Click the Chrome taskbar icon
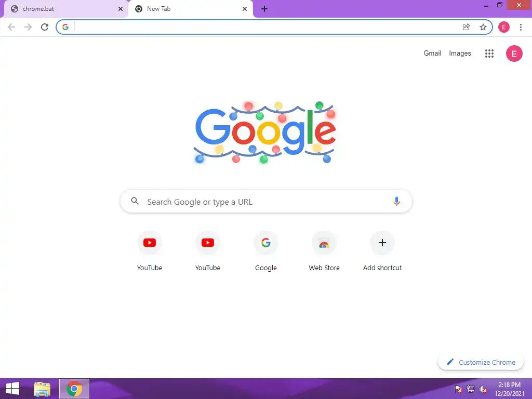Image resolution: width=532 pixels, height=399 pixels. point(74,389)
